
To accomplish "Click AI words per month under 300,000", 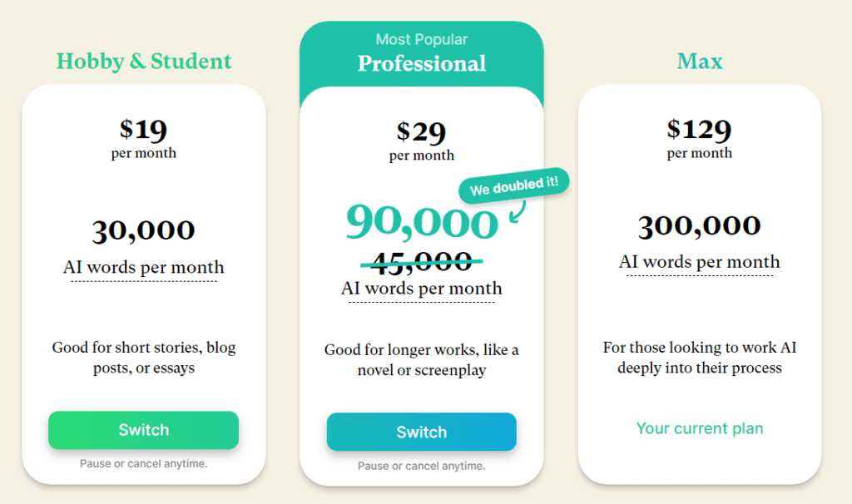I will 699,261.
